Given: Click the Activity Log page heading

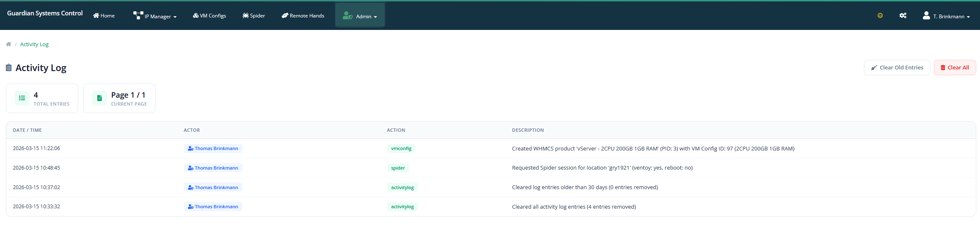Looking at the screenshot, I should (x=41, y=68).
